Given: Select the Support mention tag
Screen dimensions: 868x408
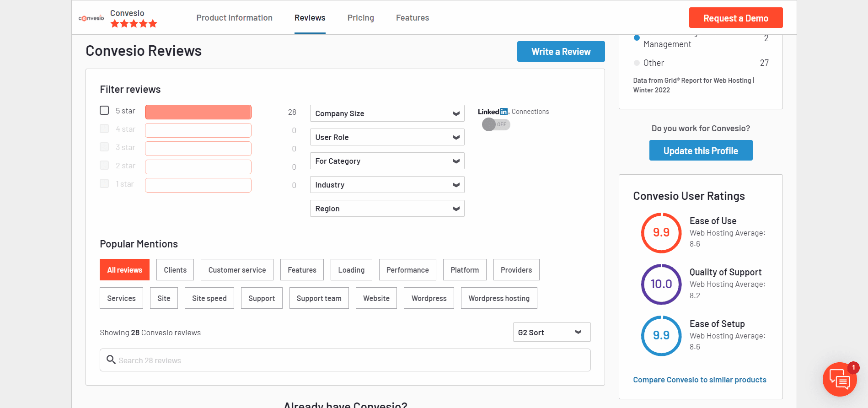Looking at the screenshot, I should pos(262,298).
